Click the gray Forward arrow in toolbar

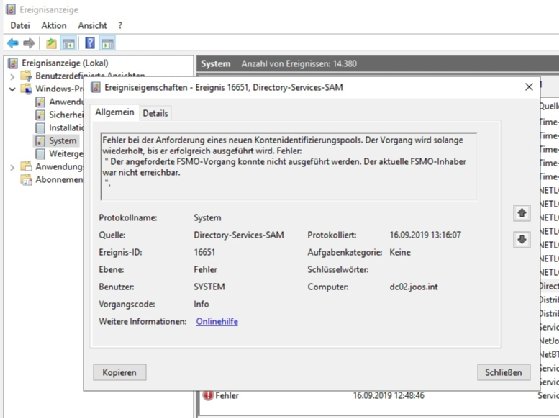coord(29,43)
